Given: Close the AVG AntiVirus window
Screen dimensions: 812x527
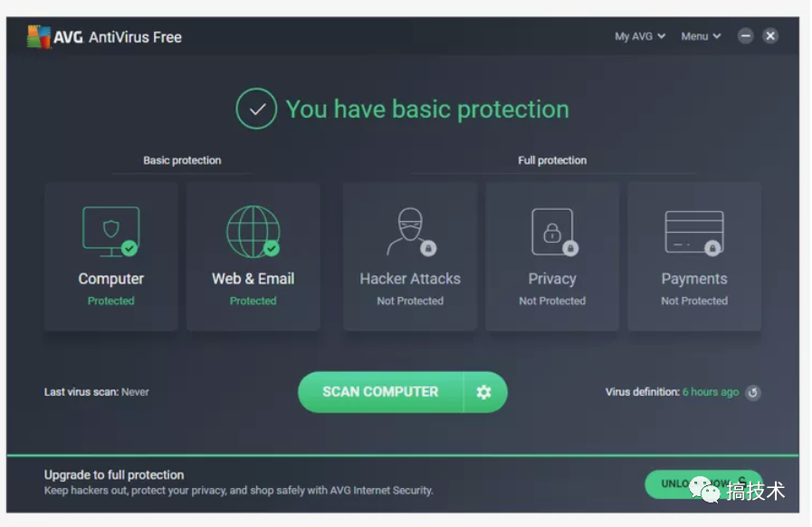Looking at the screenshot, I should [x=770, y=35].
